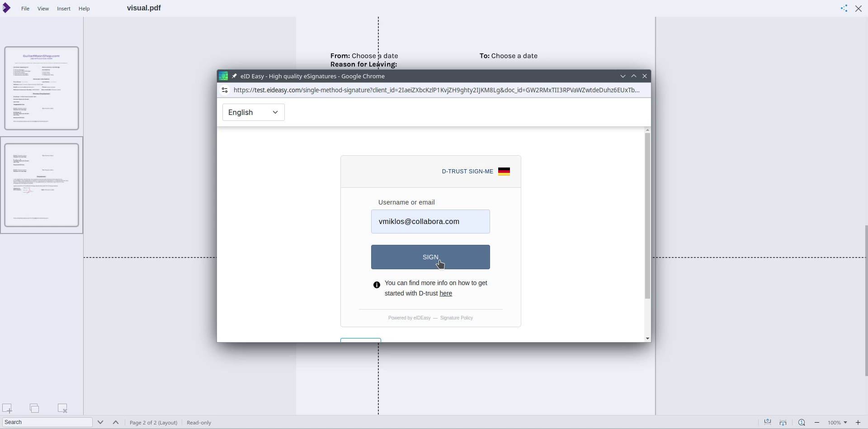The height and width of the screenshot is (429, 868).
Task: Maximize the eID Easy Chrome window
Action: tap(634, 76)
